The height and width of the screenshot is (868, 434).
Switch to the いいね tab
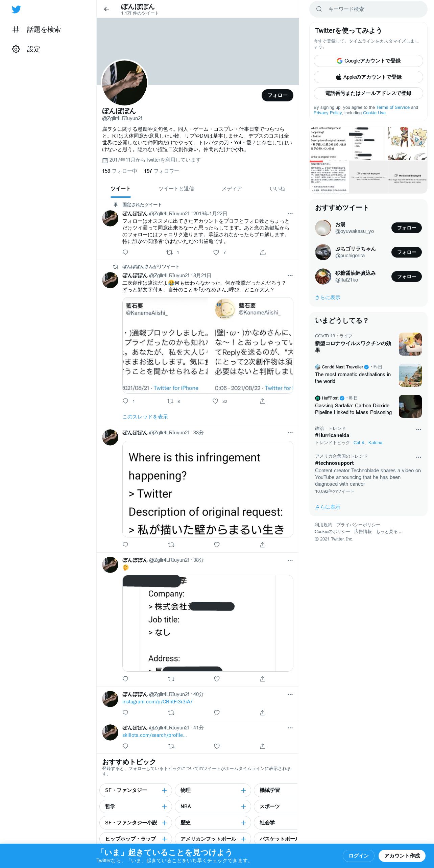coord(277,189)
